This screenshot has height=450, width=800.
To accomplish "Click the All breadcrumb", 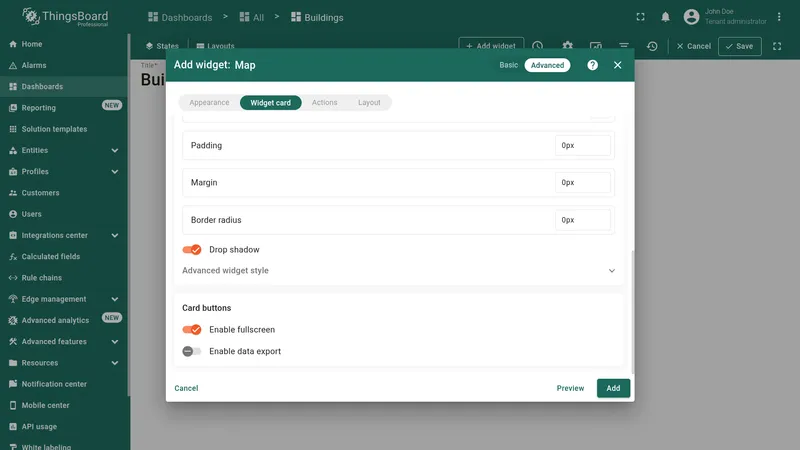I will [x=252, y=17].
